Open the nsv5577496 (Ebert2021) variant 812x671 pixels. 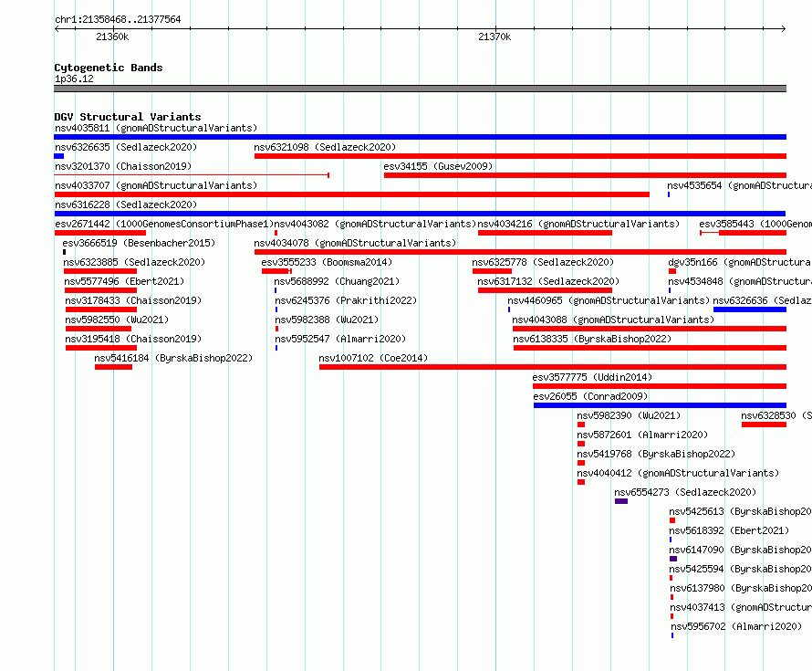tap(124, 281)
